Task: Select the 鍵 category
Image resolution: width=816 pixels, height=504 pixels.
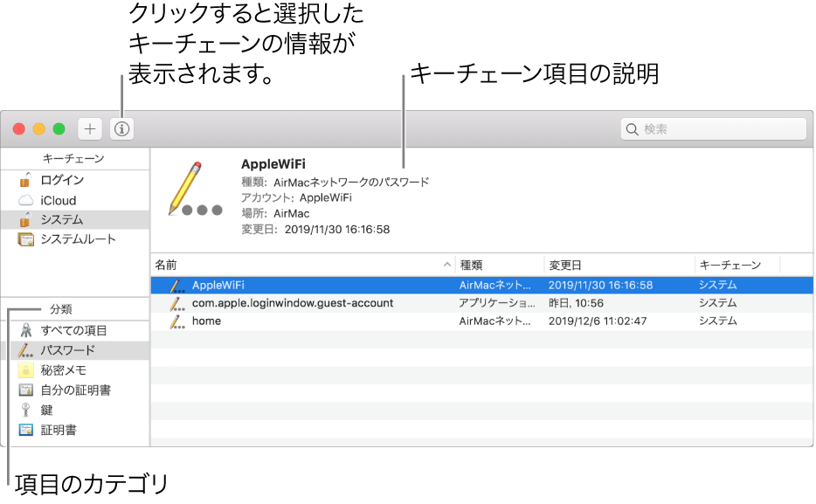Action: point(75,410)
